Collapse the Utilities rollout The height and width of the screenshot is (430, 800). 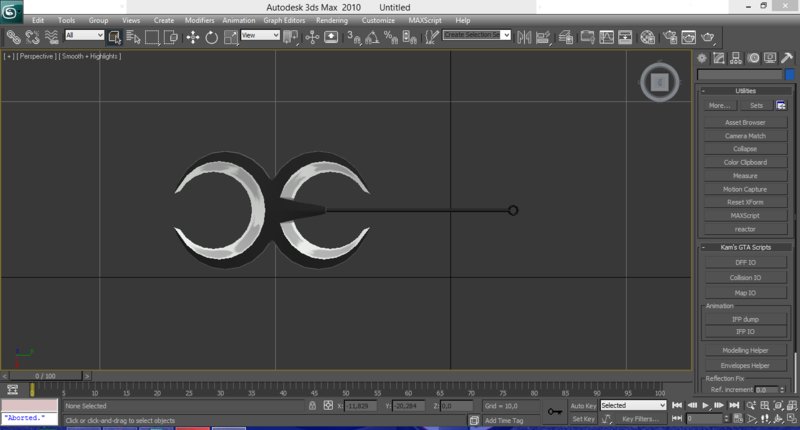[x=745, y=91]
